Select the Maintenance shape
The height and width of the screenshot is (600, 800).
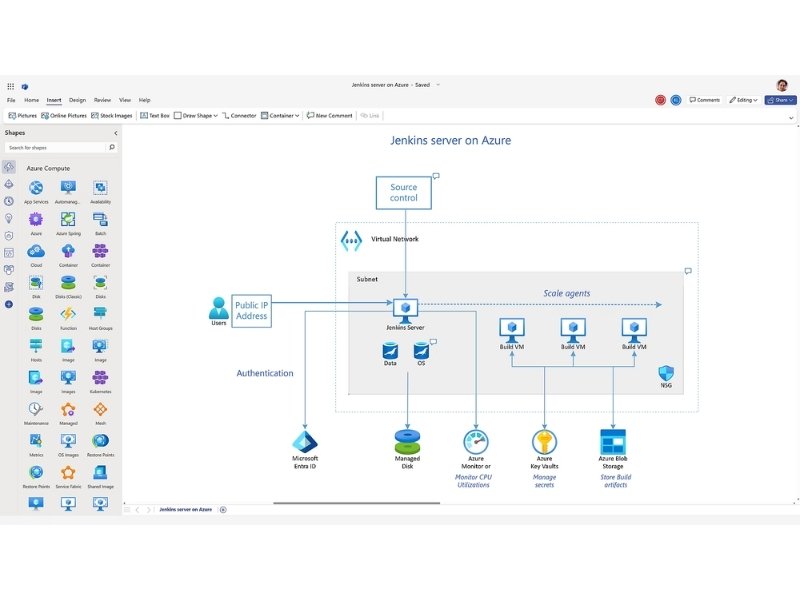[x=36, y=413]
